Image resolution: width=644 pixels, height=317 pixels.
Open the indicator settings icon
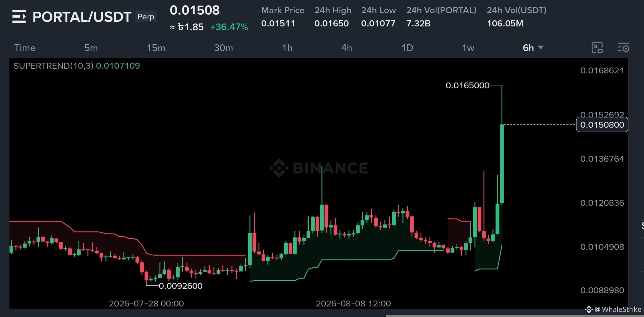(623, 48)
